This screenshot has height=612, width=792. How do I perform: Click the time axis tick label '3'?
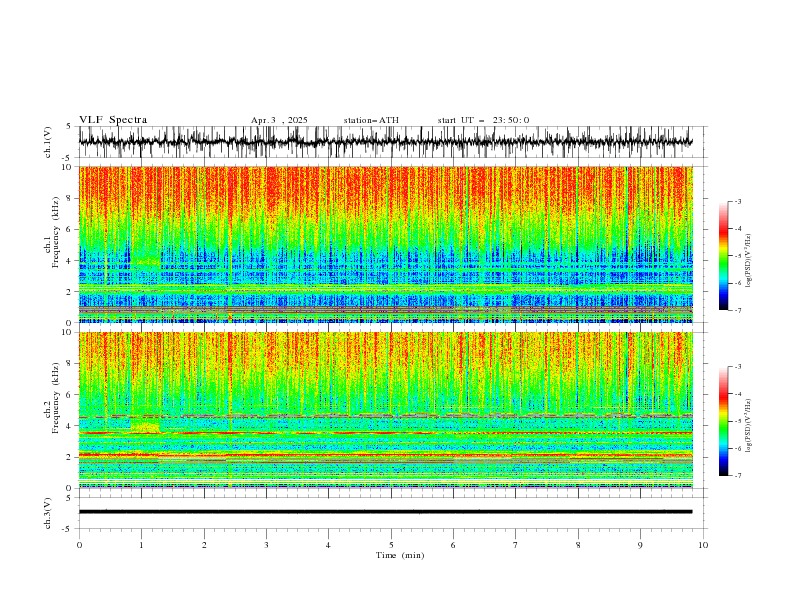coord(266,545)
